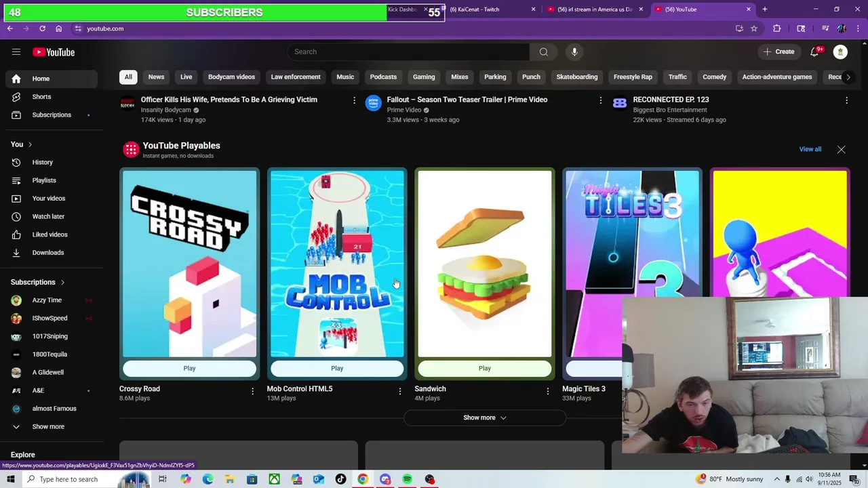Select the Live category chip
868x488 pixels.
[x=186, y=77]
